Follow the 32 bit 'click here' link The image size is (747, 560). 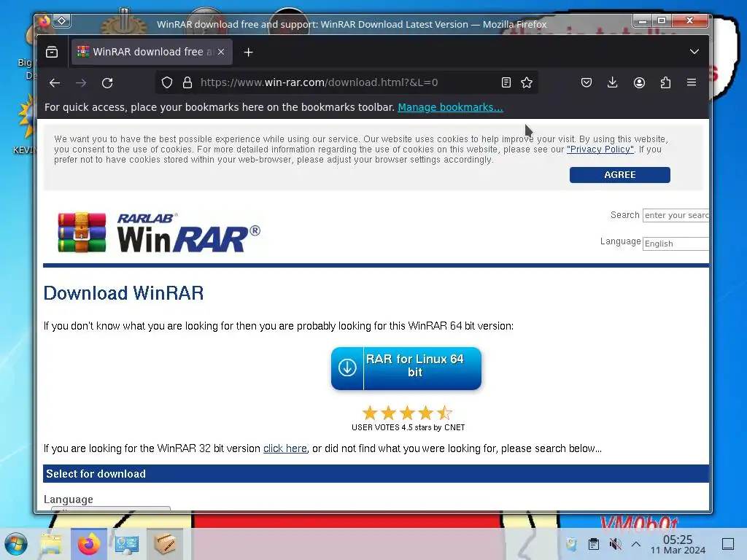(285, 448)
